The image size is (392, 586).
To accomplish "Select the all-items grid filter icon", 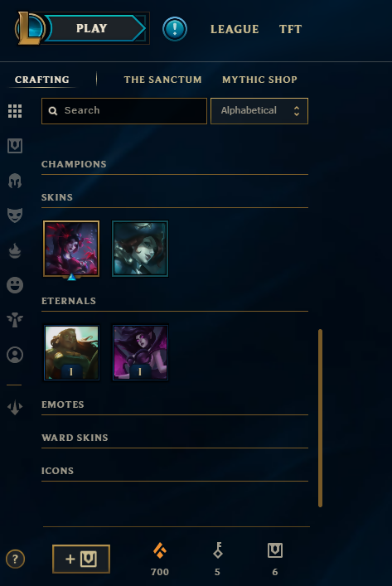I will [15, 111].
